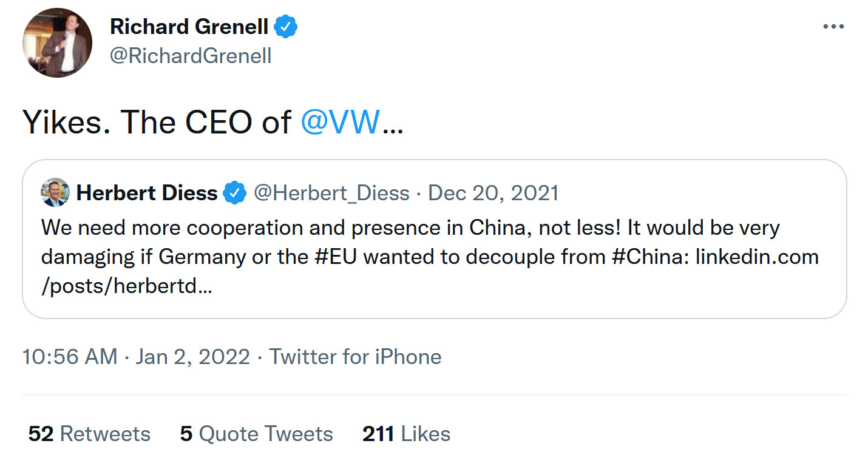The height and width of the screenshot is (469, 868).
Task: Open the @Herbert_Diess handle
Action: point(331,193)
